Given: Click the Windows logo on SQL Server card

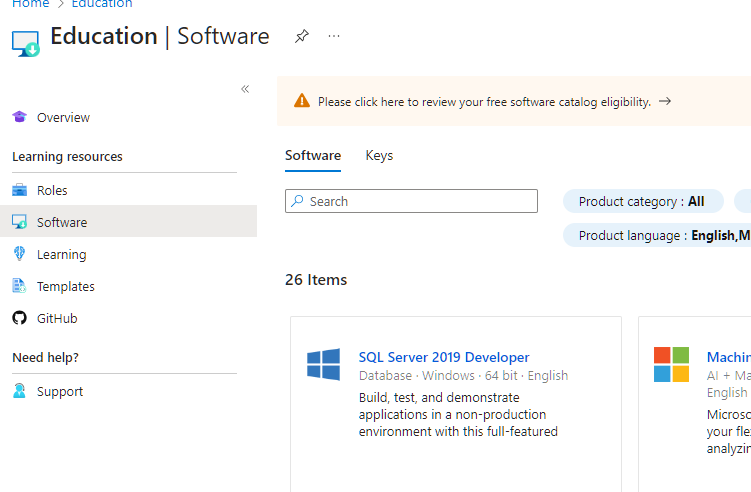Looking at the screenshot, I should tap(323, 364).
